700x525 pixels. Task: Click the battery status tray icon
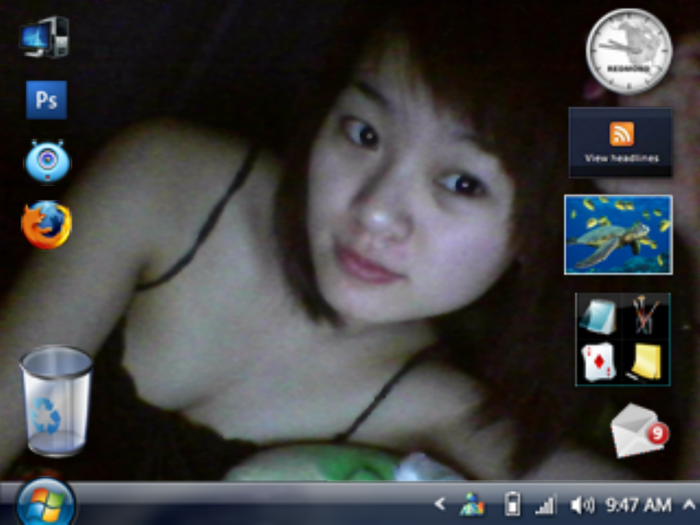[512, 505]
